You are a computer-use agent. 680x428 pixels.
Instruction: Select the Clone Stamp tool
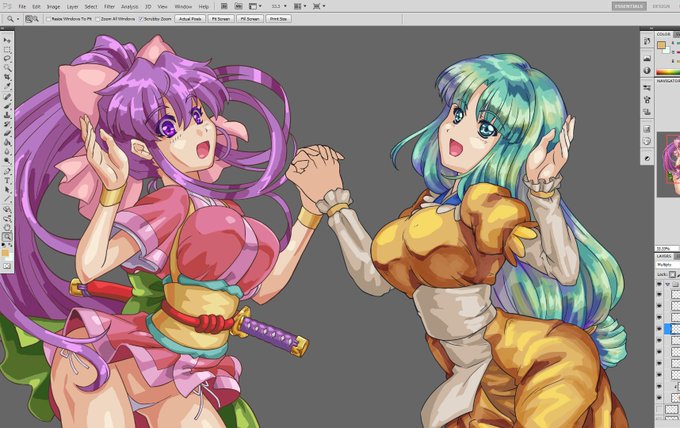[7, 115]
